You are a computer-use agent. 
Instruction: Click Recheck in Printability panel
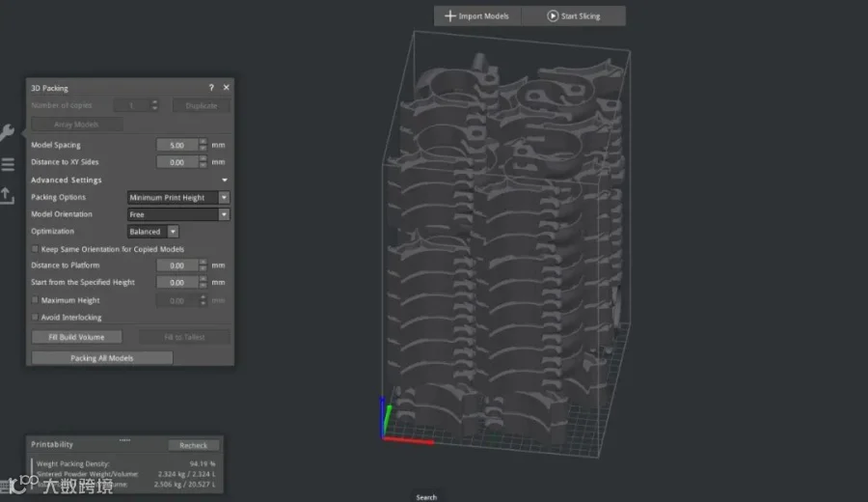(x=193, y=445)
